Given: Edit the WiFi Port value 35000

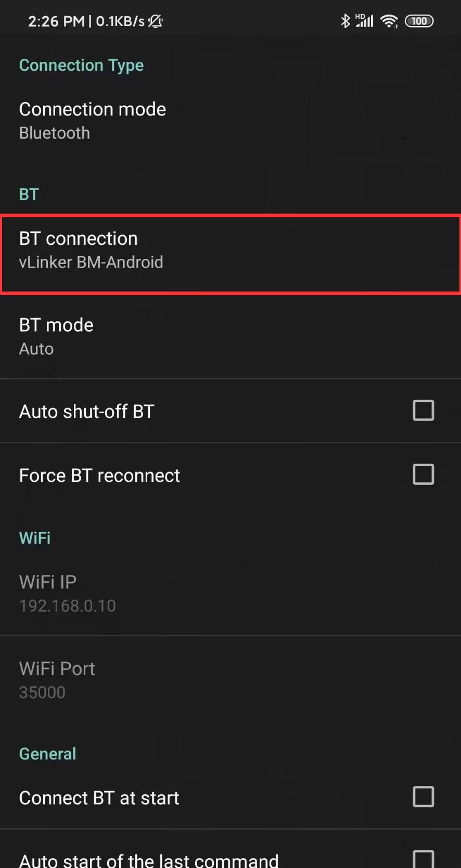Looking at the screenshot, I should pyautogui.click(x=57, y=679).
